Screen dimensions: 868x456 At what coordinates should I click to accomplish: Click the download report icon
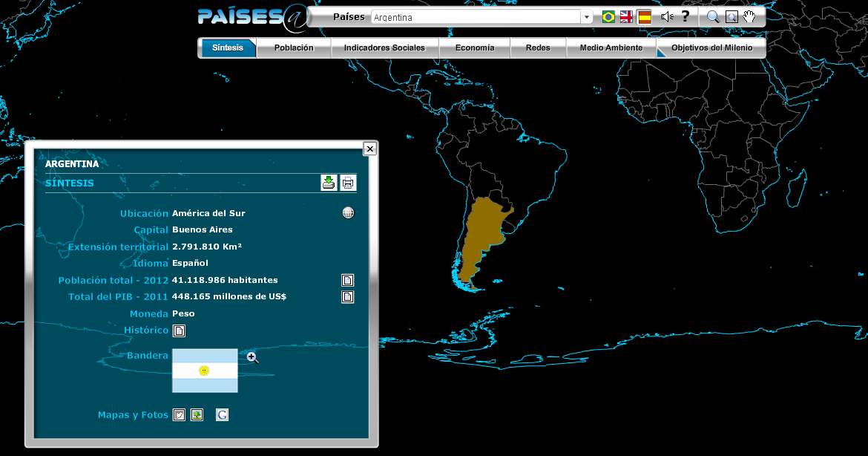(329, 183)
